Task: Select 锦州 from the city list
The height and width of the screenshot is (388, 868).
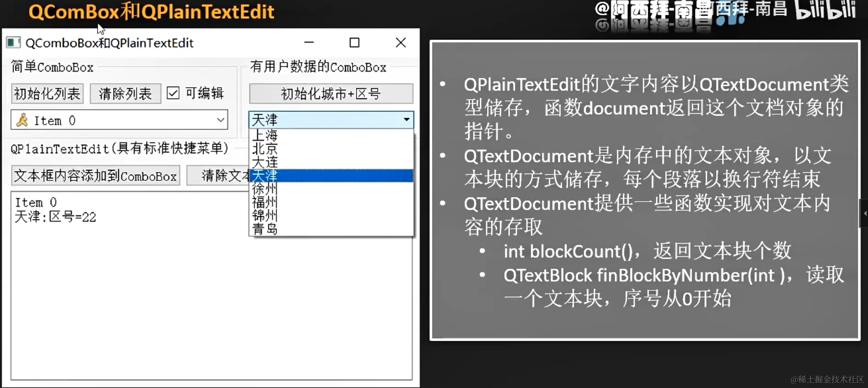Action: coord(331,215)
